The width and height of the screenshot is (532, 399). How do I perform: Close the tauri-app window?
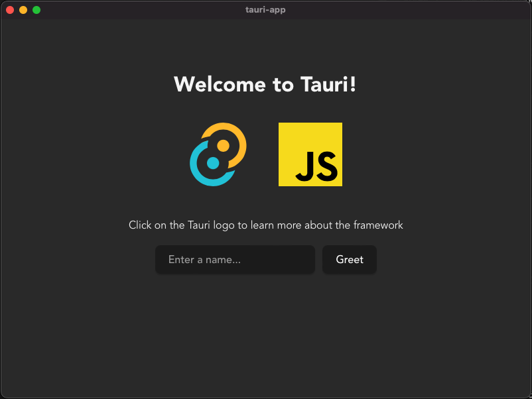pos(10,10)
